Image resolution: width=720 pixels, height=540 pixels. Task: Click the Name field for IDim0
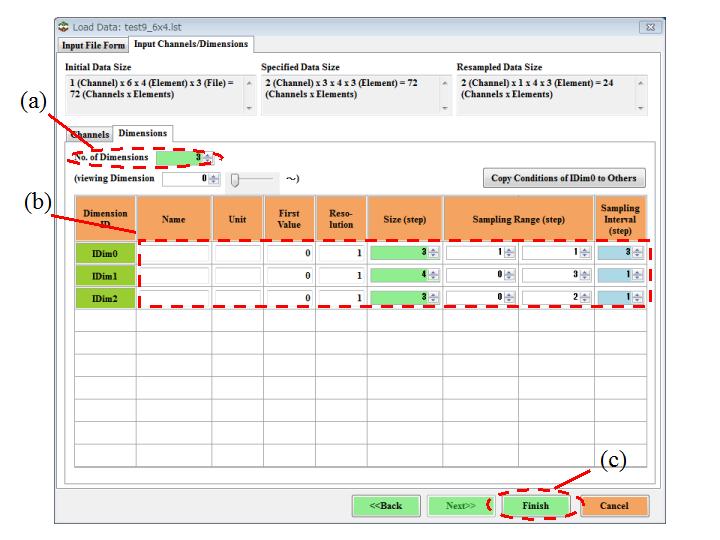174,254
